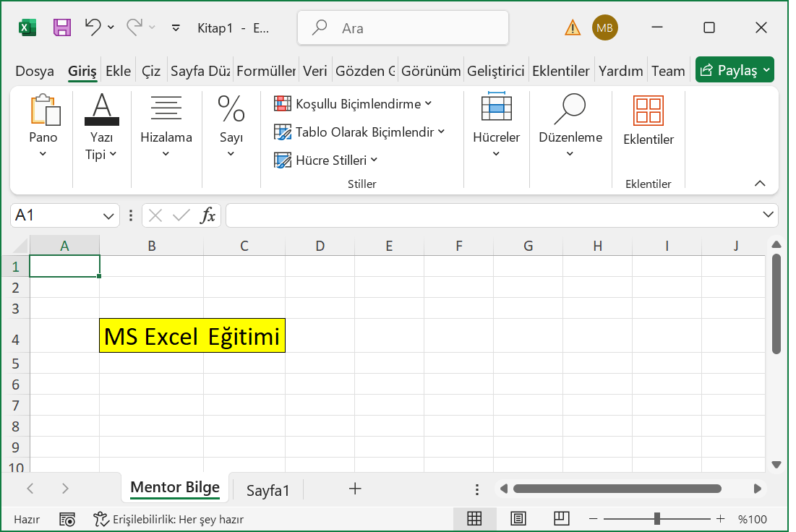
Task: Select the Mentor Bilge sheet tab
Action: [175, 488]
